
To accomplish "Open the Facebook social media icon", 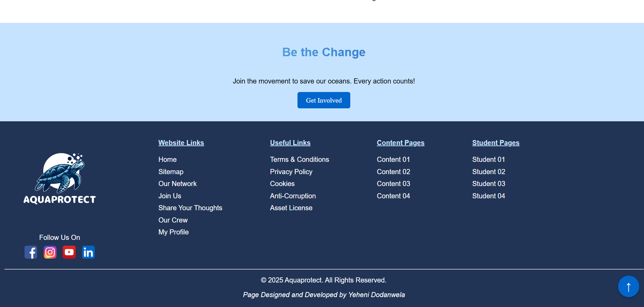I will pos(31,252).
